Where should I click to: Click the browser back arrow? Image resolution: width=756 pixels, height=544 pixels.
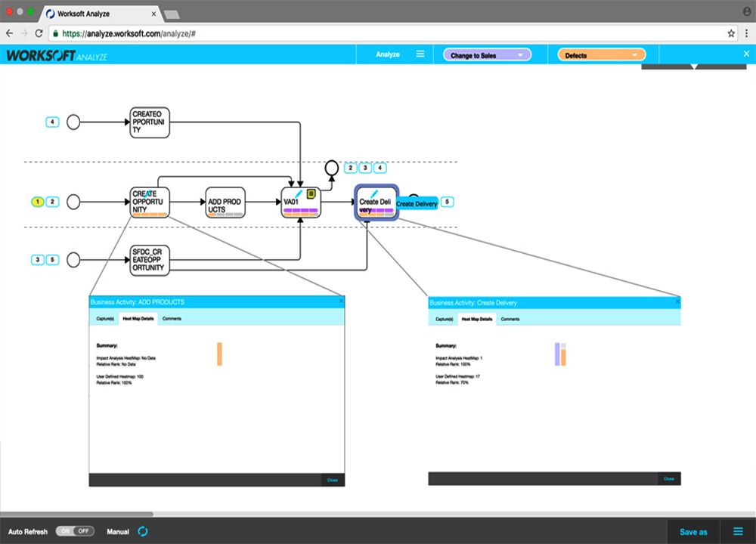[x=10, y=33]
